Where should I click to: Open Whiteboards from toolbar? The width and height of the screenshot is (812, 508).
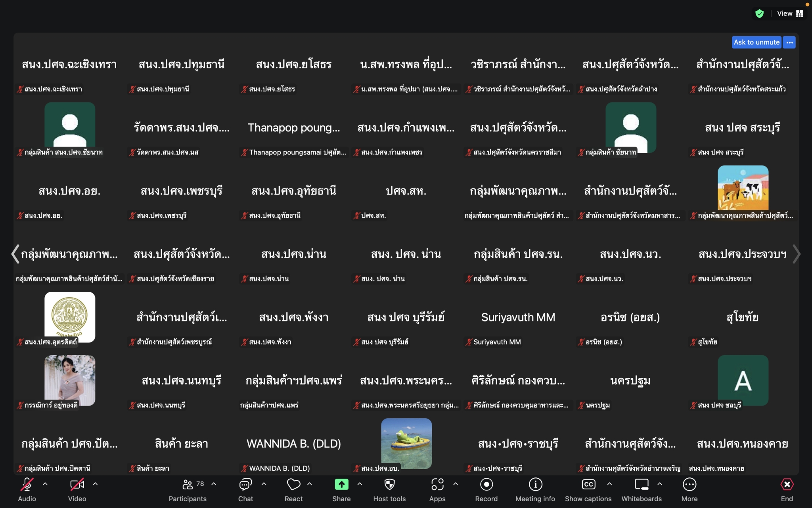point(641,485)
